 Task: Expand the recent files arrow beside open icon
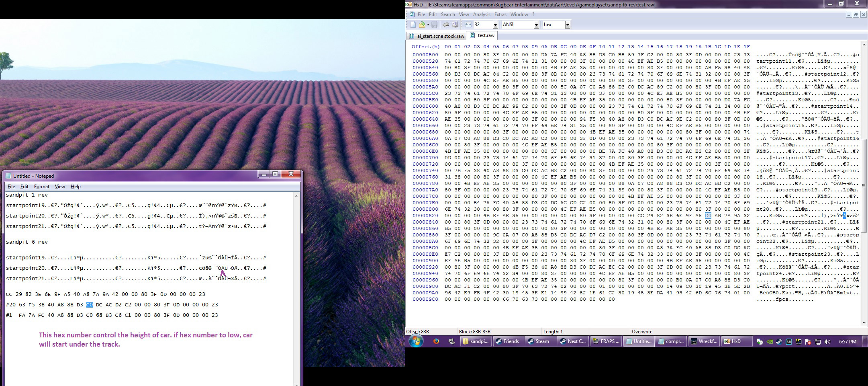[428, 25]
